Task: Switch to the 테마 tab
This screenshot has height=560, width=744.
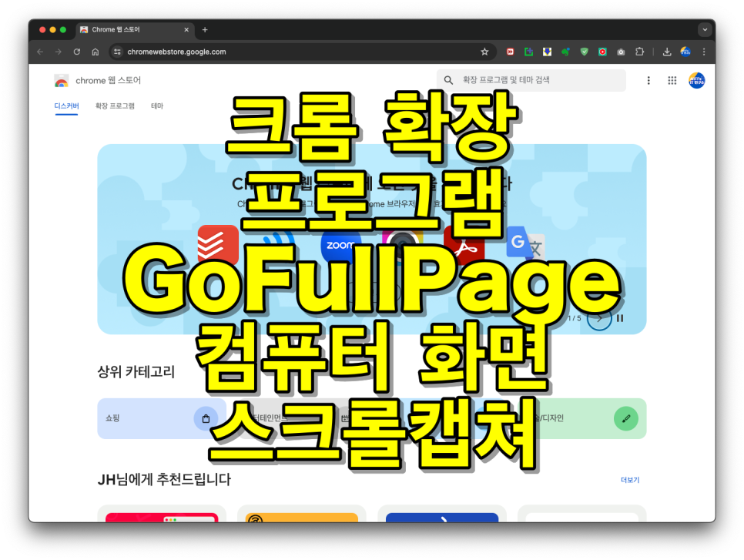Action: coord(157,106)
